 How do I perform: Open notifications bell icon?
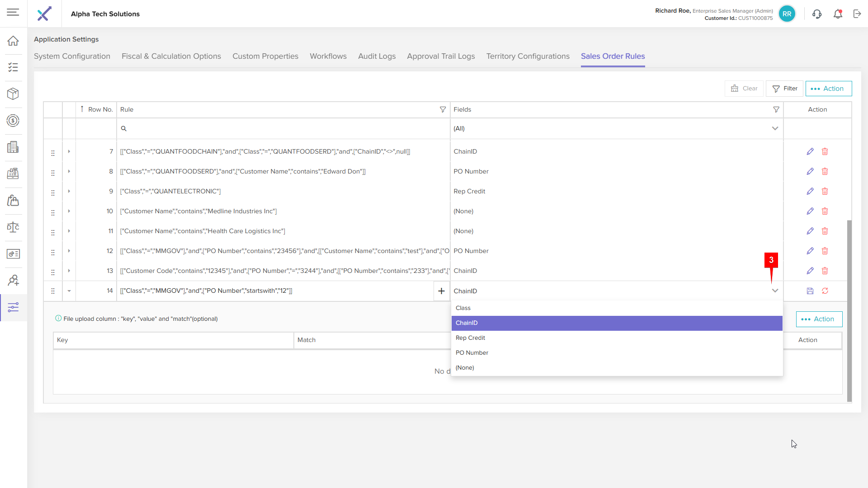[838, 14]
